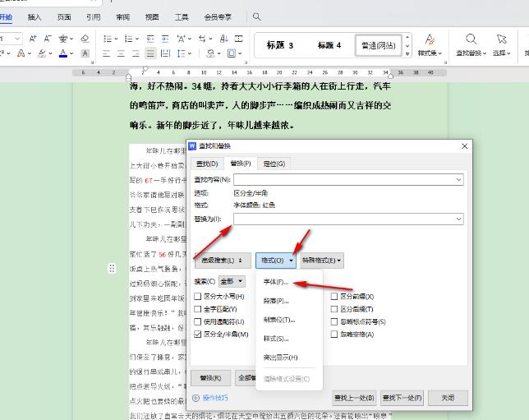This screenshot has width=529, height=420.
Task: Open the 插入 ribbon tab
Action: click(34, 17)
